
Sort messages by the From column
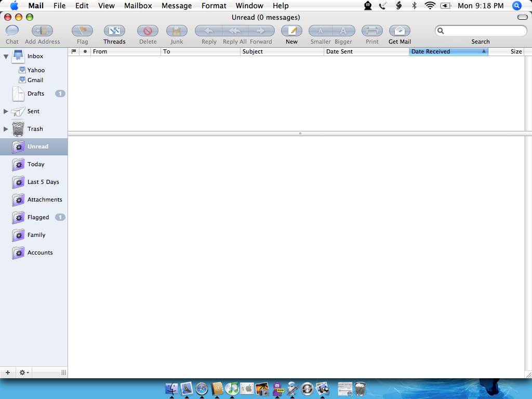point(126,51)
